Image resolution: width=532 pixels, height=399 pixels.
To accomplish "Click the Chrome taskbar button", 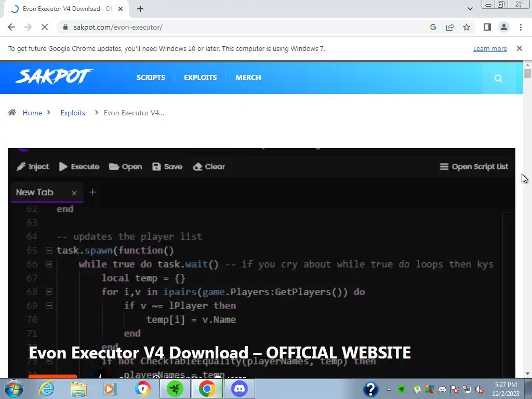I will click(207, 389).
